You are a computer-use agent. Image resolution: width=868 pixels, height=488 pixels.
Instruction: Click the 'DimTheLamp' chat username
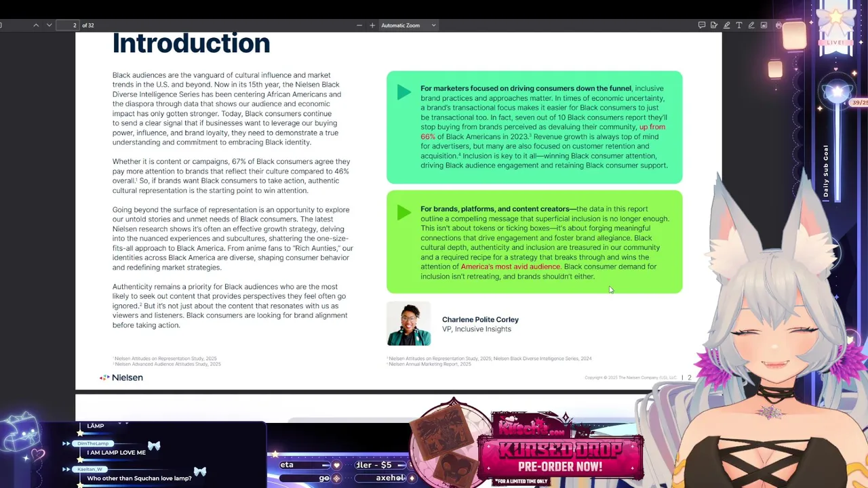93,443
